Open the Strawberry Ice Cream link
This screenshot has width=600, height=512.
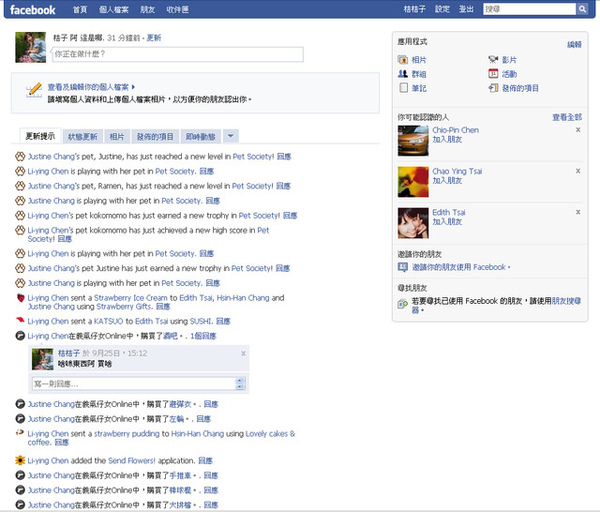click(131, 298)
